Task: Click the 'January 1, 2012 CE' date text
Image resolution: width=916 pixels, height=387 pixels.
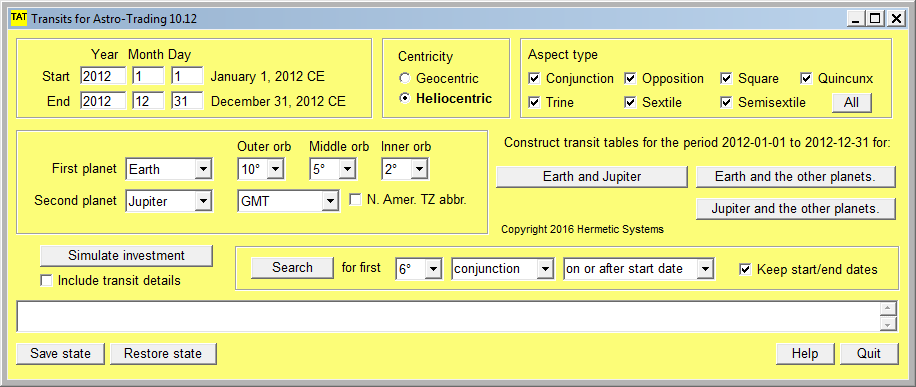Action: (268, 77)
